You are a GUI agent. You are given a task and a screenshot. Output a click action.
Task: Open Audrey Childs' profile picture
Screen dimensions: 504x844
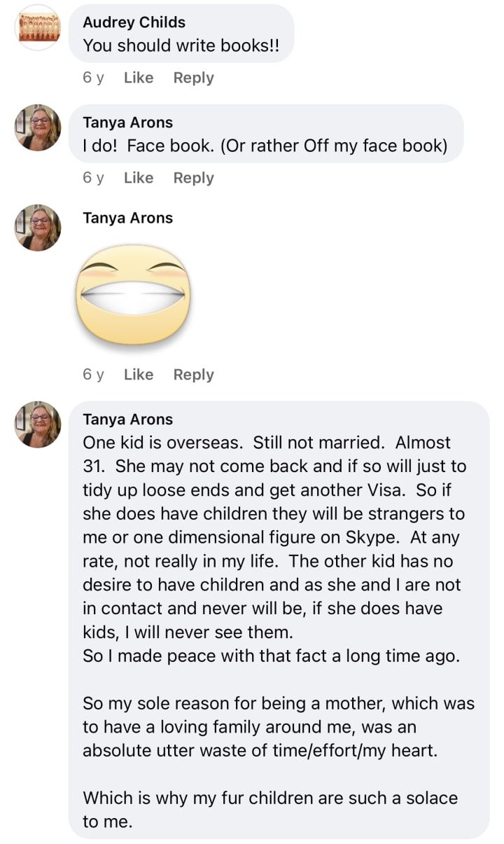click(38, 27)
